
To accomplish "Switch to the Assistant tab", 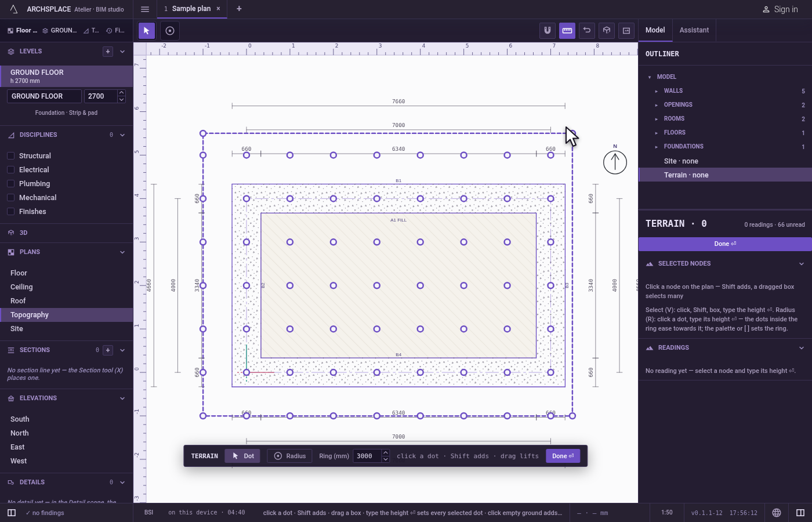I will point(694,30).
